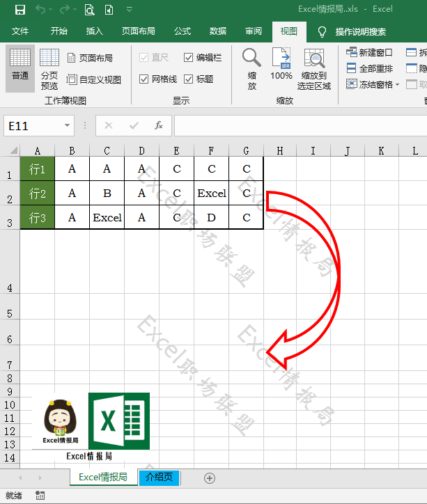Click 全部重排 button
The width and height of the screenshot is (427, 504).
tap(369, 68)
